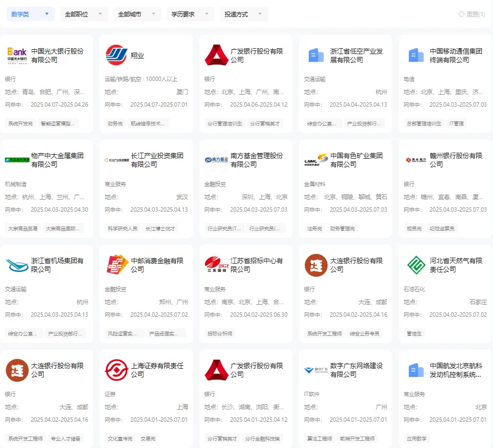
Task: Open the 数学类 category dropdown
Action: point(31,14)
